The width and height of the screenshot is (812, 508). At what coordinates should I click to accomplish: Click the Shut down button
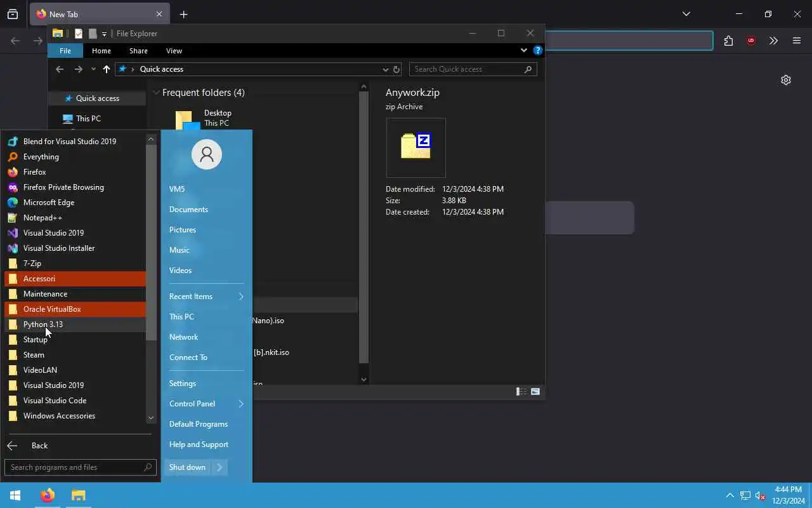coord(188,467)
